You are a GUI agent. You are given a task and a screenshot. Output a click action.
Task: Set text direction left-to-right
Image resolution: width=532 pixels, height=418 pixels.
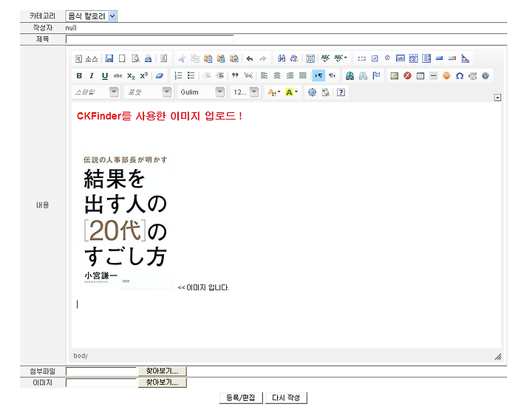pos(318,75)
